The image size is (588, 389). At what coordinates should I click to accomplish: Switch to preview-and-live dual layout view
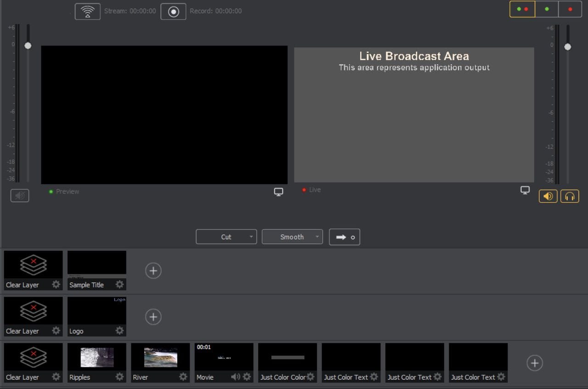point(522,9)
